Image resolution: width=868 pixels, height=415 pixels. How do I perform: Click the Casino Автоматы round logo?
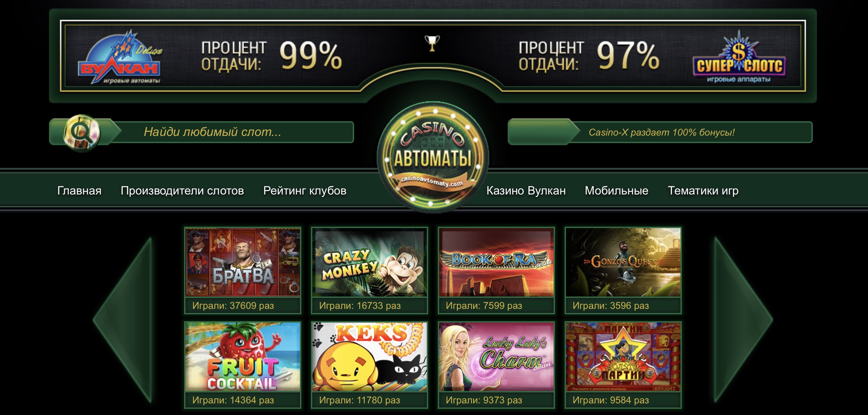click(433, 157)
